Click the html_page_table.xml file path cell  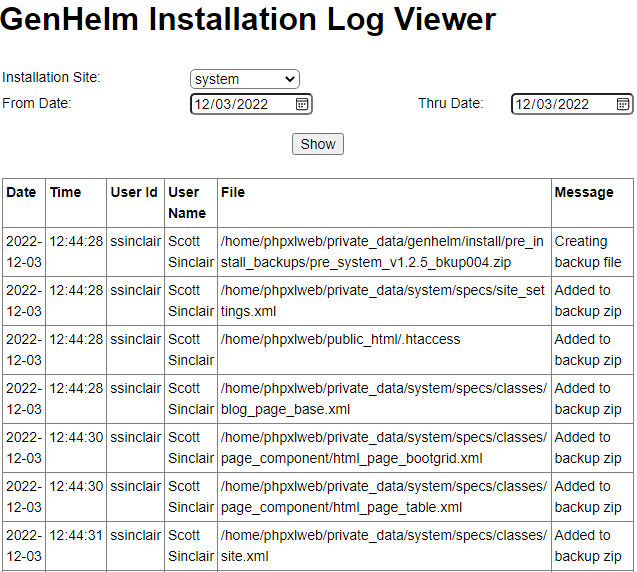[383, 497]
